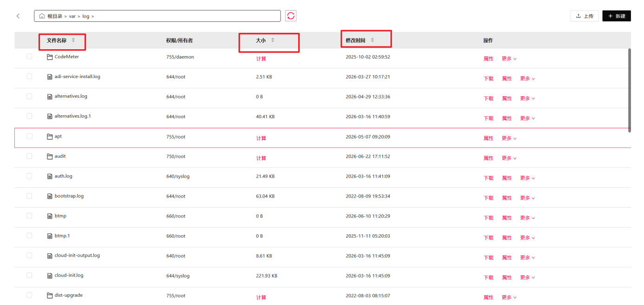Viewport: 644px width, 305px height.
Task: Click file icon of cloud-init.log
Action: coord(50,276)
